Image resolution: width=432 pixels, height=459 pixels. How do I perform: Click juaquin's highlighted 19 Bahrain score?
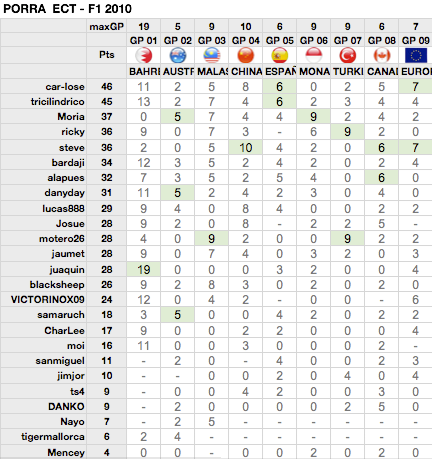click(144, 269)
